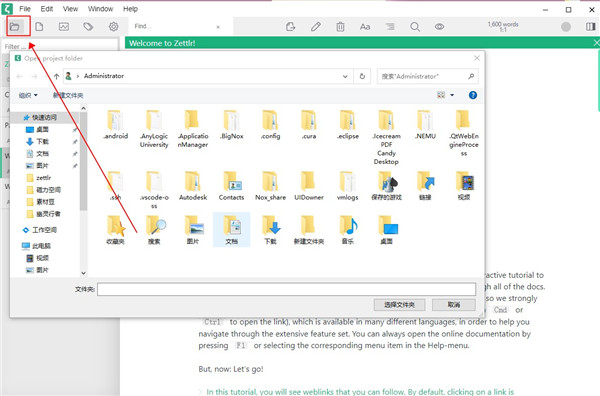Open the 组织 dropdown menu
Screen dimensions: 600x396
tap(28, 95)
